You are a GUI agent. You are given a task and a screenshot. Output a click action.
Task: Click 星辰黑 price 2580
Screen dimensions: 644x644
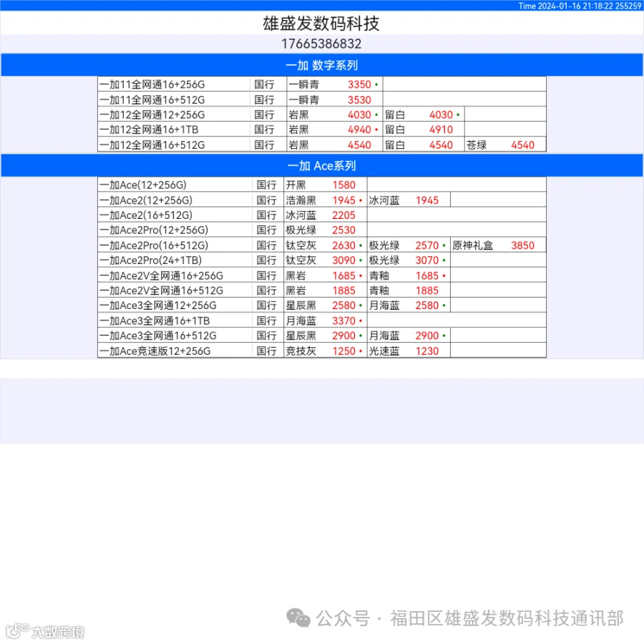(343, 306)
